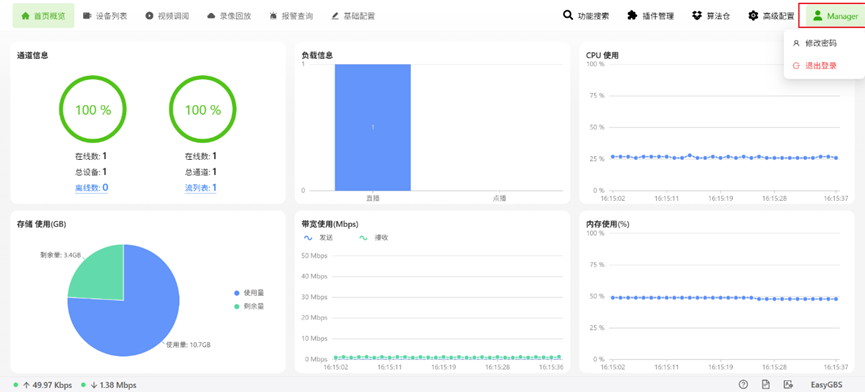Image resolution: width=865 pixels, height=392 pixels.
Task: Toggle 使用量 legend in storage pie
Action: 249,293
